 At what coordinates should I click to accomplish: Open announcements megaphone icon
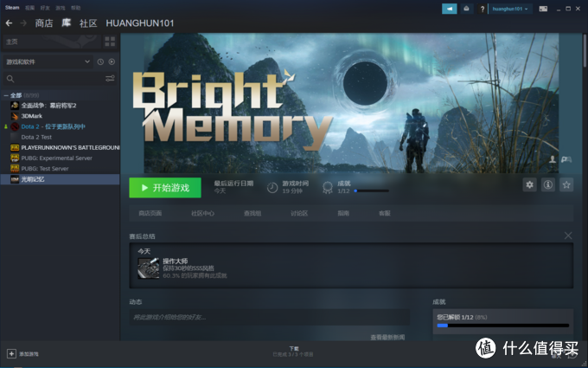[450, 9]
